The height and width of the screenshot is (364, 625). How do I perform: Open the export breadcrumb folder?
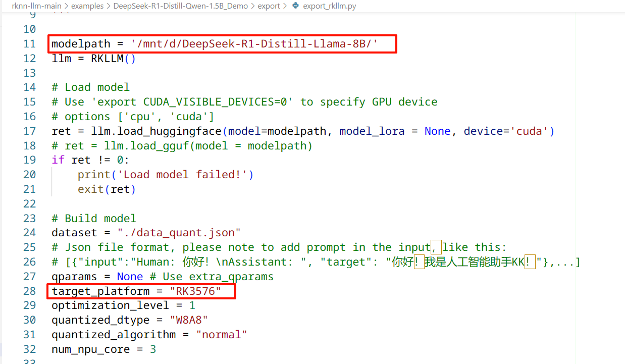(x=269, y=6)
